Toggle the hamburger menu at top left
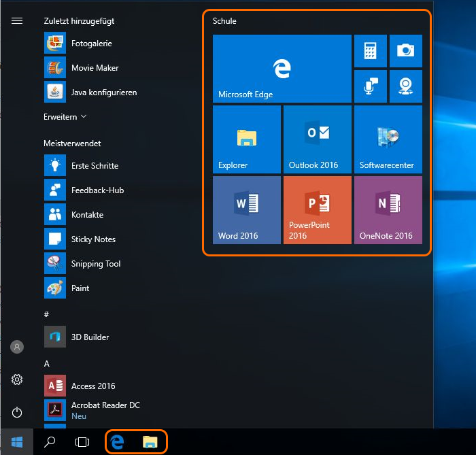Image resolution: width=476 pixels, height=455 pixels. (17, 20)
